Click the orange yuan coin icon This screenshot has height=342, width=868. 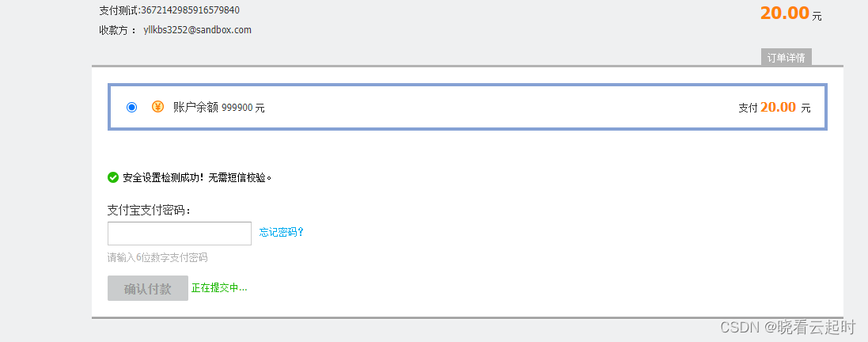click(x=157, y=107)
